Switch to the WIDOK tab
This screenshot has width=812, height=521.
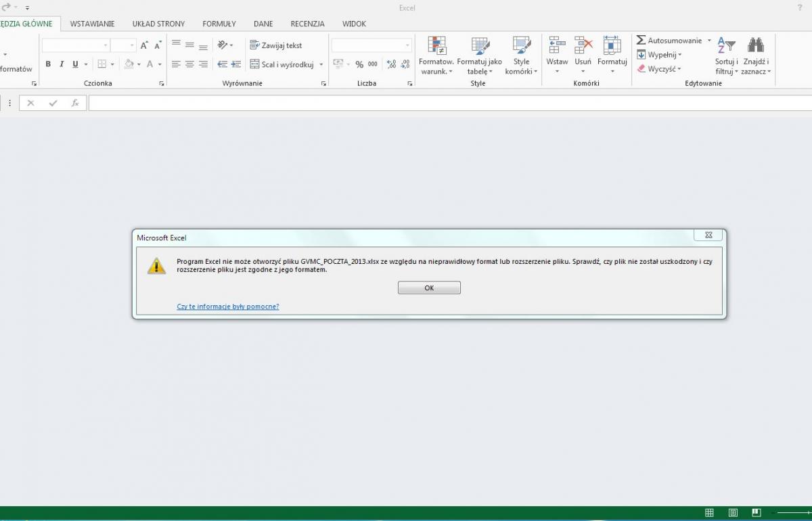coord(354,24)
